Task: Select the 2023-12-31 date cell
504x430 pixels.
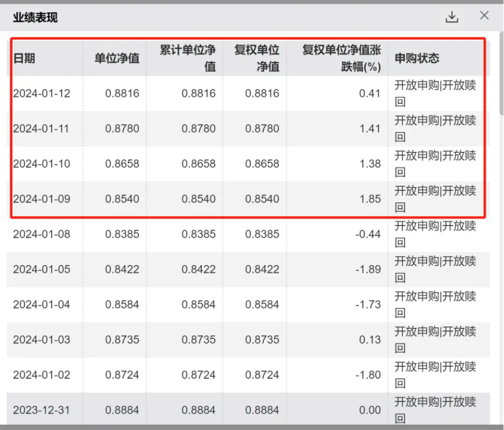Action: [x=41, y=410]
